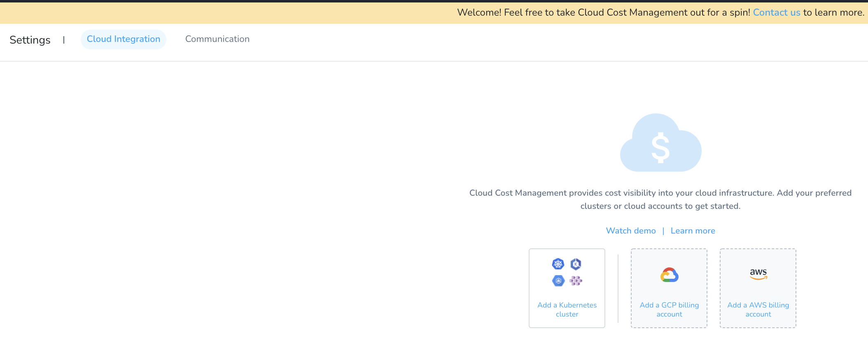
Task: Click the Settings heading text
Action: pyautogui.click(x=30, y=40)
